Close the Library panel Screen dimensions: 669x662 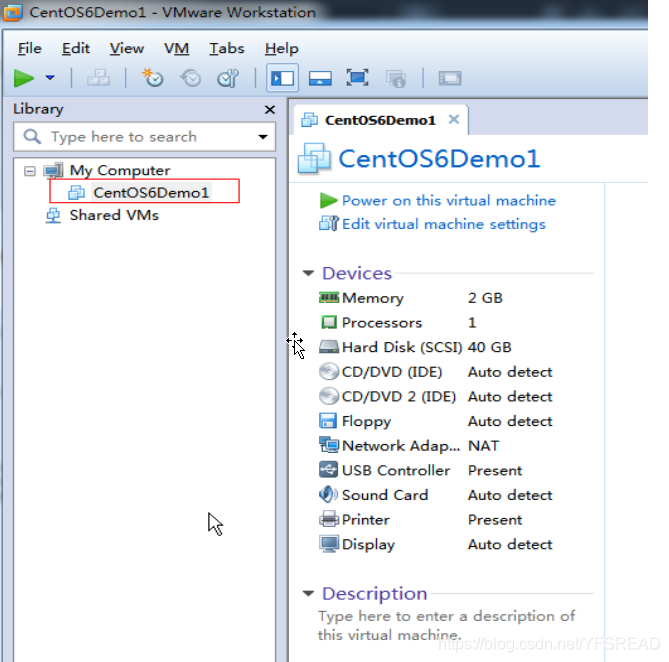coord(270,110)
